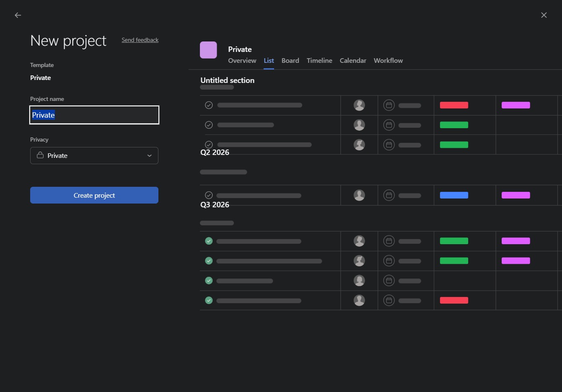
Task: Open the Send feedback link
Action: click(140, 40)
